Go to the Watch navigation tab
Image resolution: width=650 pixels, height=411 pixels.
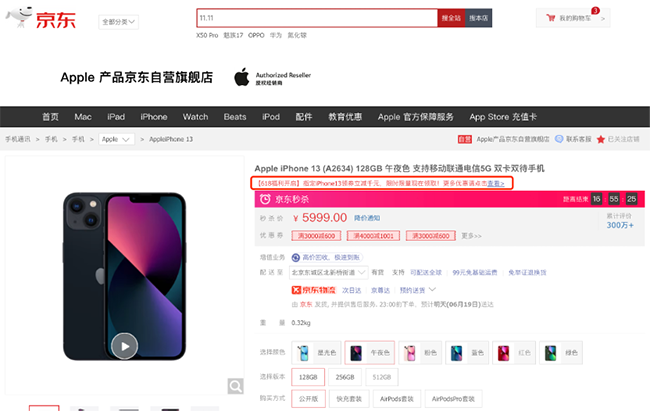point(196,116)
